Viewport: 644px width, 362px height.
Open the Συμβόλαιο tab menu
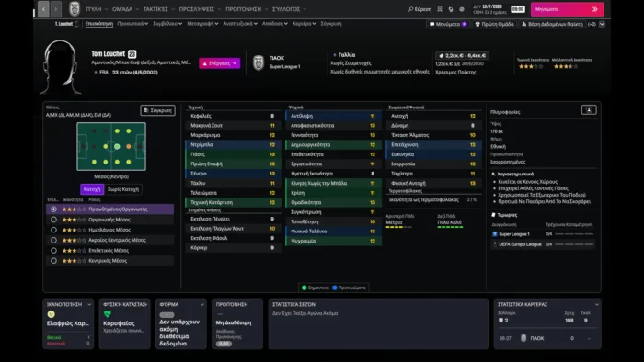[x=167, y=24]
